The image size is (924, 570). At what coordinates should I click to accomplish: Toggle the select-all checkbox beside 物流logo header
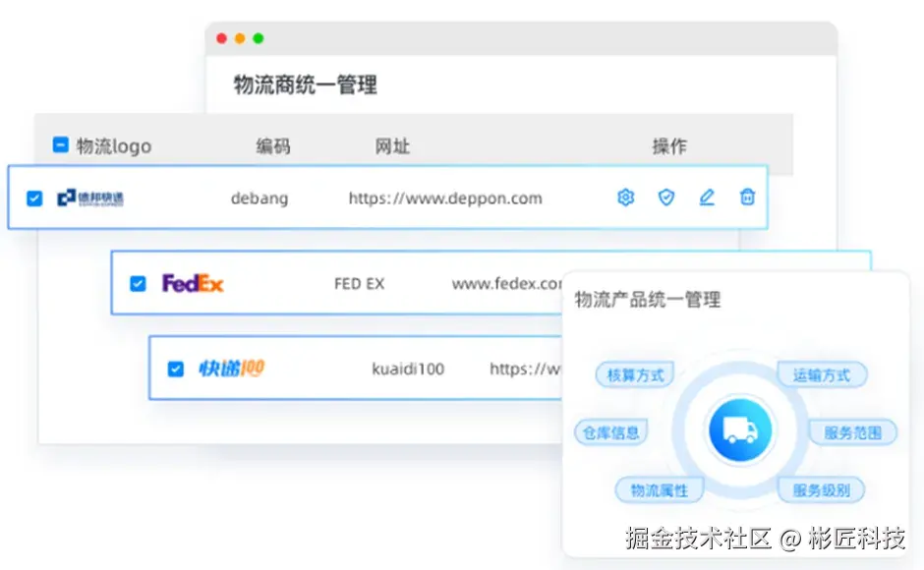click(59, 145)
